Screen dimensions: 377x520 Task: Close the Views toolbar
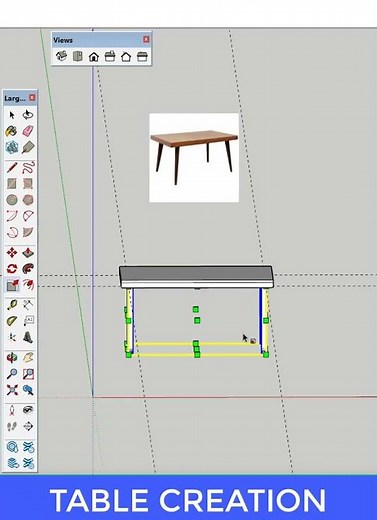pos(146,39)
